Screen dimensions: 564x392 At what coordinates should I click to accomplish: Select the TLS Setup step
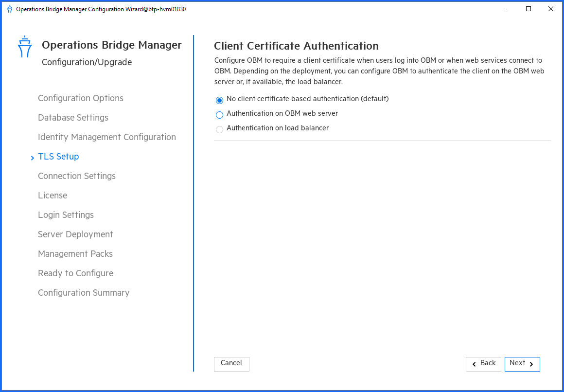58,157
